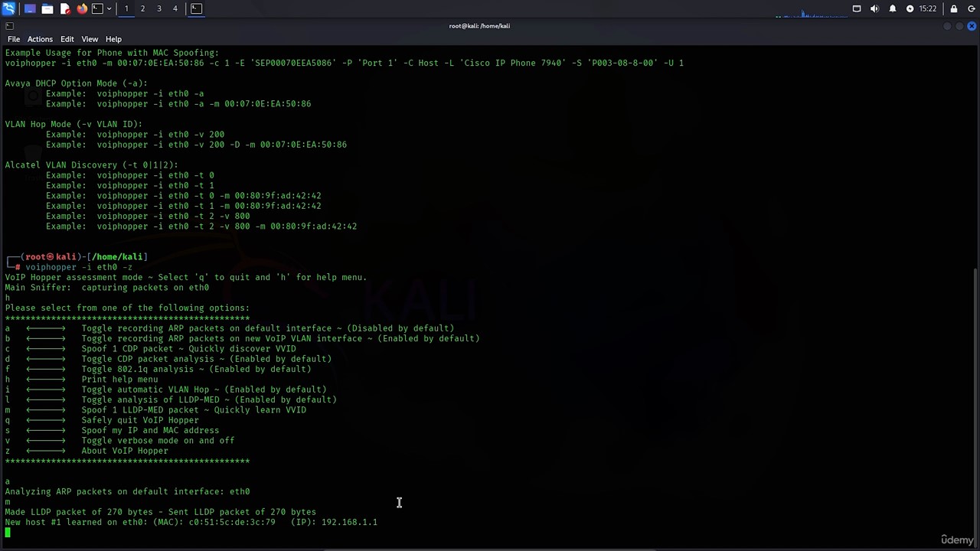This screenshot has height=551, width=980.
Task: Open the file manager launcher
Action: [47, 8]
